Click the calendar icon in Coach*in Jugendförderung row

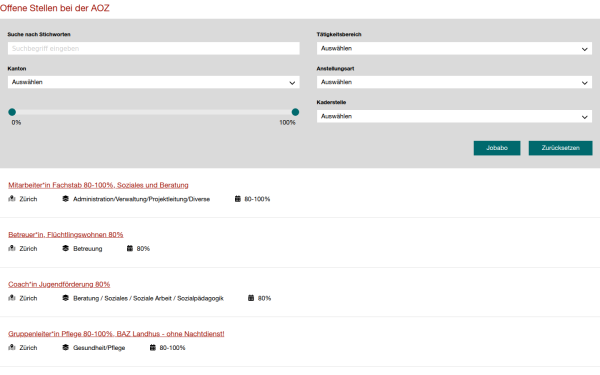pos(251,298)
